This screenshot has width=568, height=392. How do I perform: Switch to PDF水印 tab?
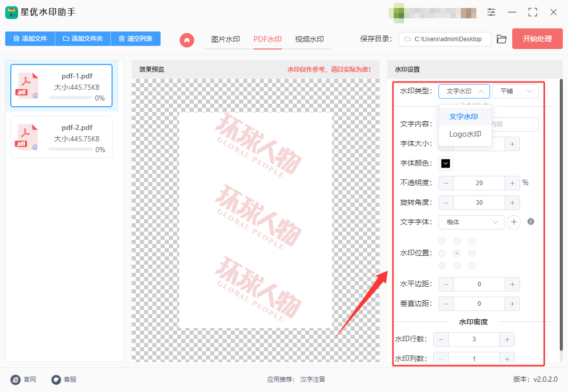point(267,39)
